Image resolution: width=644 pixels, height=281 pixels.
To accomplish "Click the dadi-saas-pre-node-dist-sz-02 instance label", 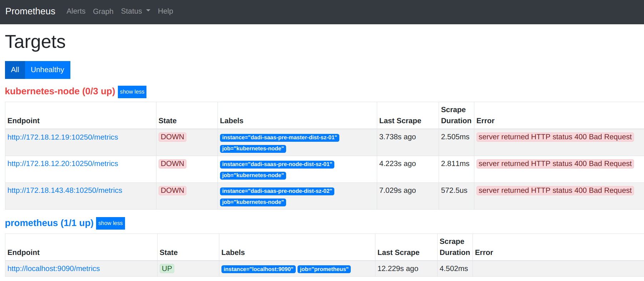I will coord(277,191).
